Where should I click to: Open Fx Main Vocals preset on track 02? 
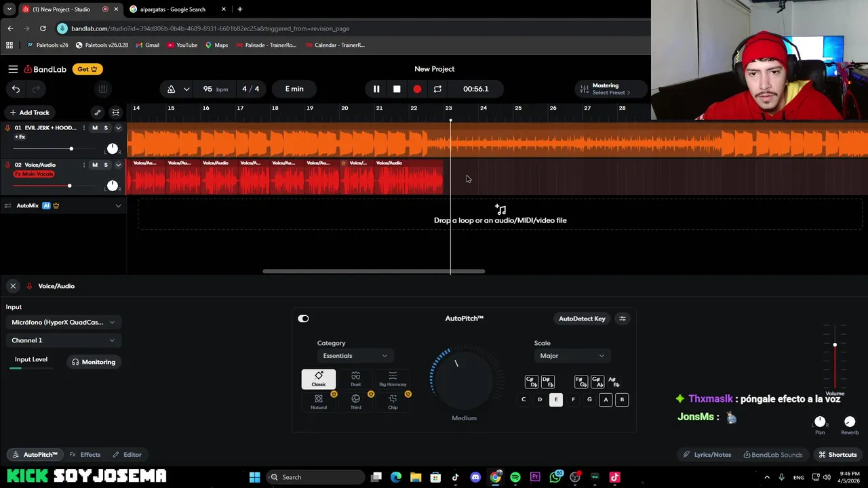pyautogui.click(x=34, y=174)
